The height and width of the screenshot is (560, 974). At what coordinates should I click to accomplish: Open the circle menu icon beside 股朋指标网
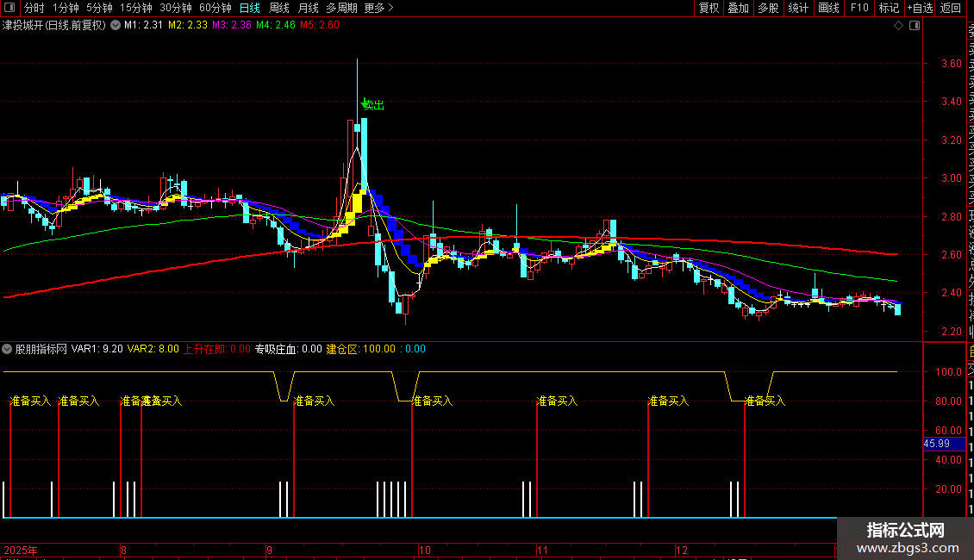(x=7, y=349)
